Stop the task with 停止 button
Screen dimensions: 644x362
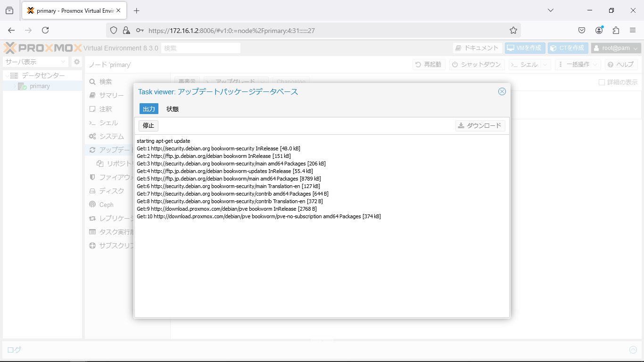(149, 126)
